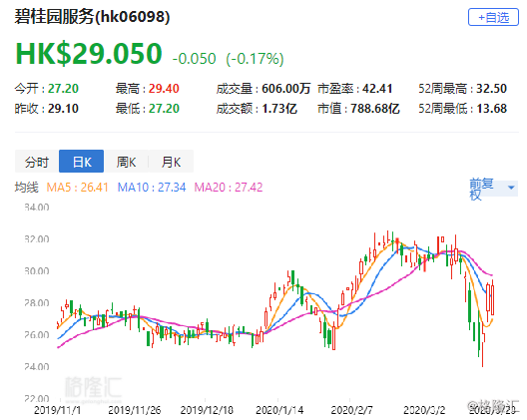Click the 2019/11/26 date axis label
The width and height of the screenshot is (527, 420).
coord(135,410)
